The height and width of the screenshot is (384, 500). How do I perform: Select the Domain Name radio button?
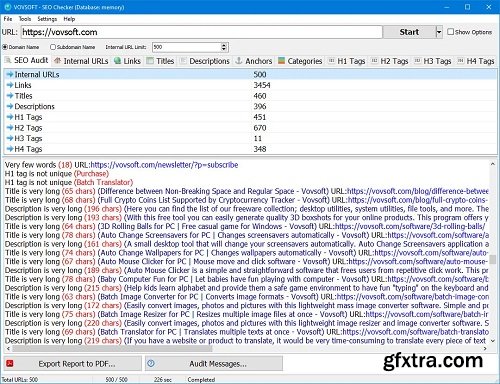tap(5, 47)
